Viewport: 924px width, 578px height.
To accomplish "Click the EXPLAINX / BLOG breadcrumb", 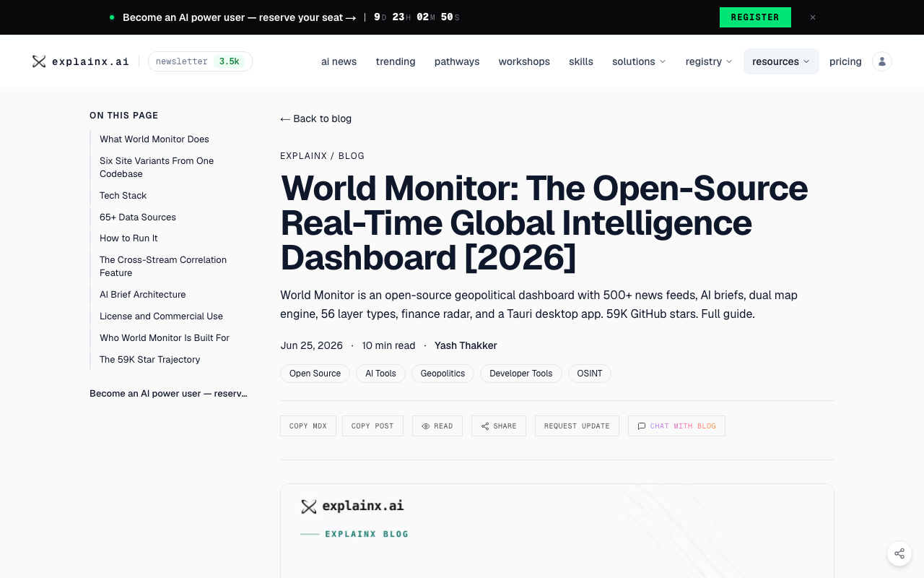I will tap(322, 156).
